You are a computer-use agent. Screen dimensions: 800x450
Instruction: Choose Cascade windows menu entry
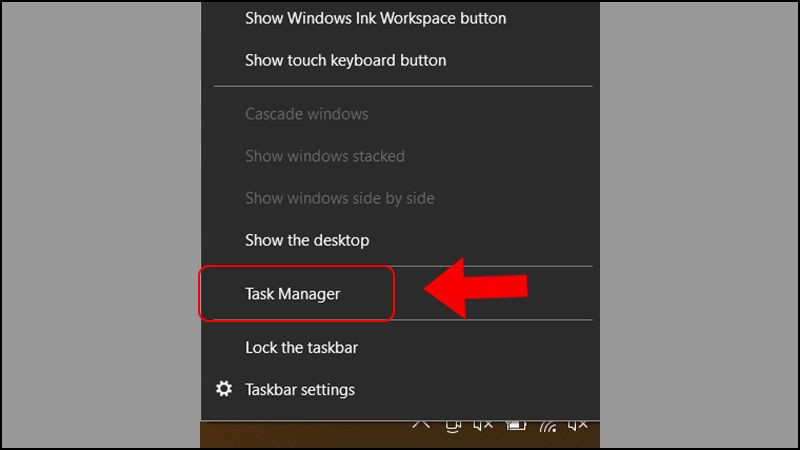(306, 114)
